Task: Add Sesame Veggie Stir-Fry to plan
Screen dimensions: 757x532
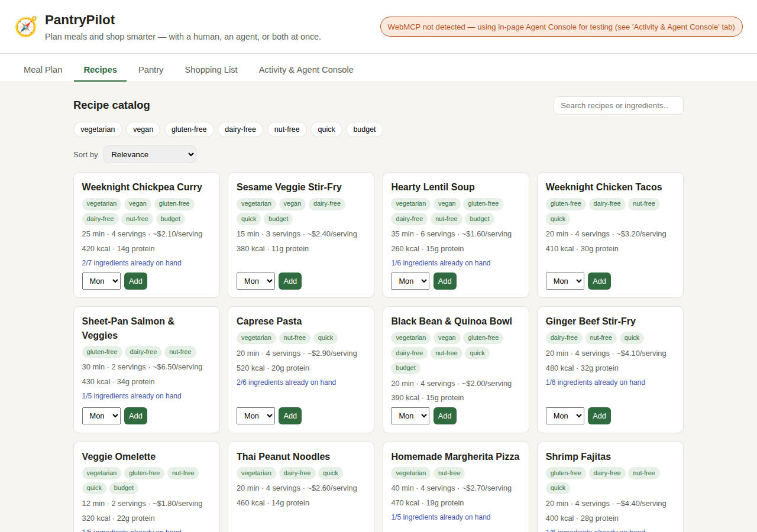Action: pyautogui.click(x=290, y=281)
